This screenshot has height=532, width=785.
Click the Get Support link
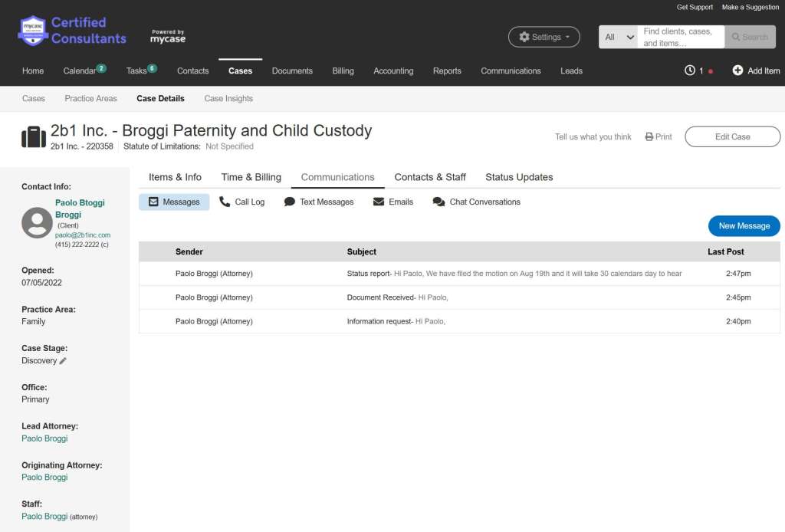click(695, 7)
